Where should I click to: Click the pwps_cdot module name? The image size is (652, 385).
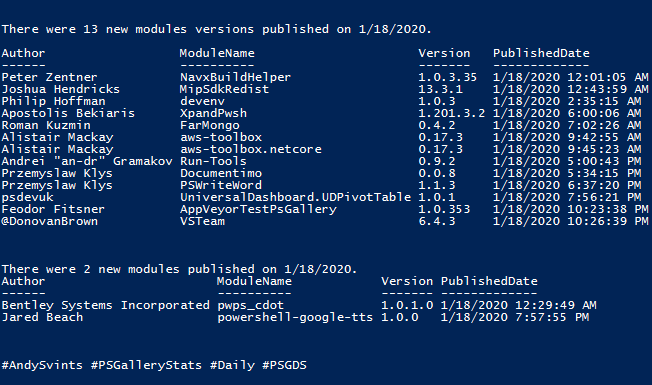250,305
